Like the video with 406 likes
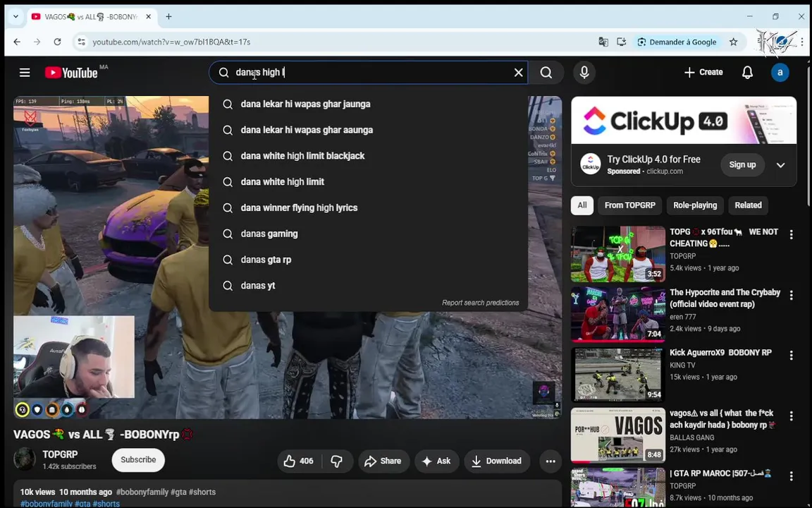Screen dimensions: 812x508 tap(299, 461)
